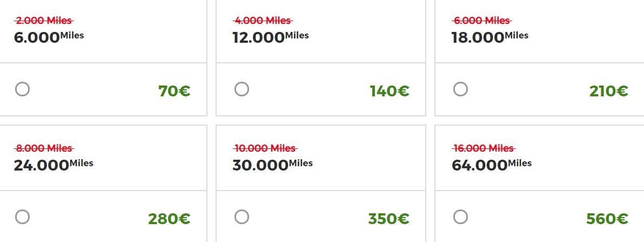Select the 12.000 Miles radio button
Viewport: 644px width, 242px height.
242,89
